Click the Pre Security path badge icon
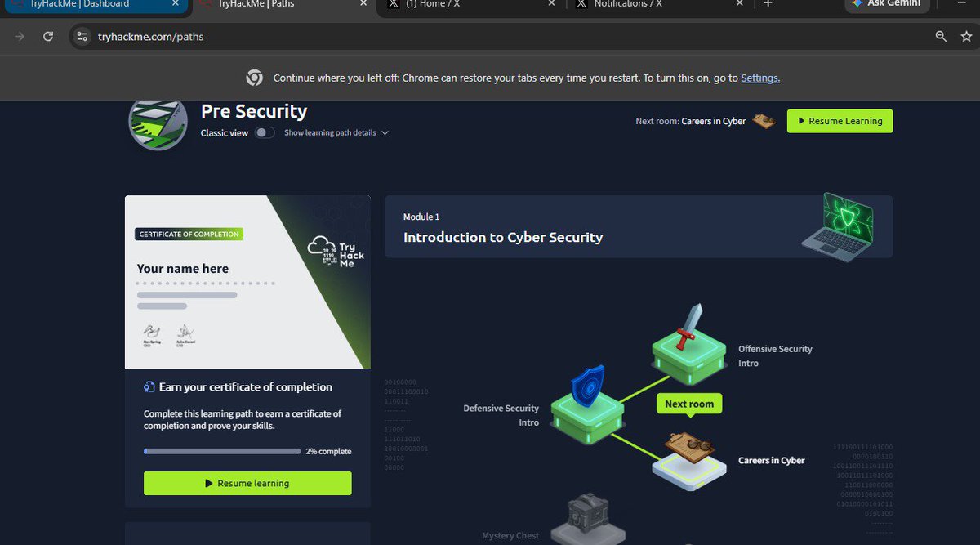 [158, 125]
